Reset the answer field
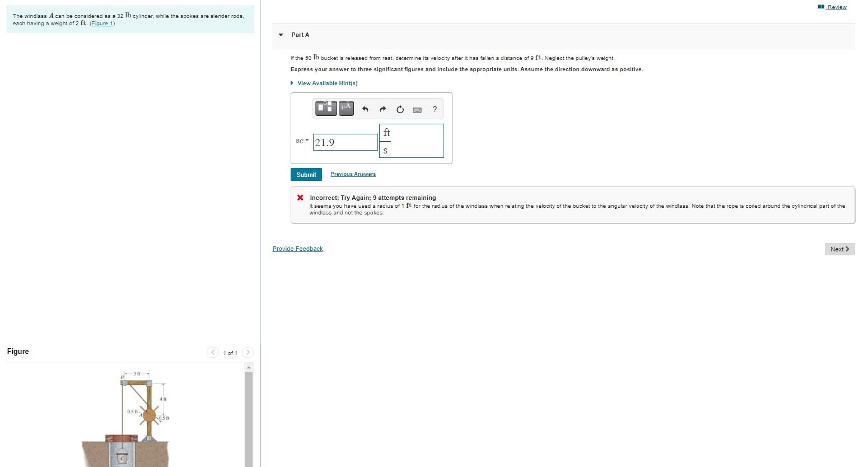Image resolution: width=868 pixels, height=467 pixels. [400, 109]
